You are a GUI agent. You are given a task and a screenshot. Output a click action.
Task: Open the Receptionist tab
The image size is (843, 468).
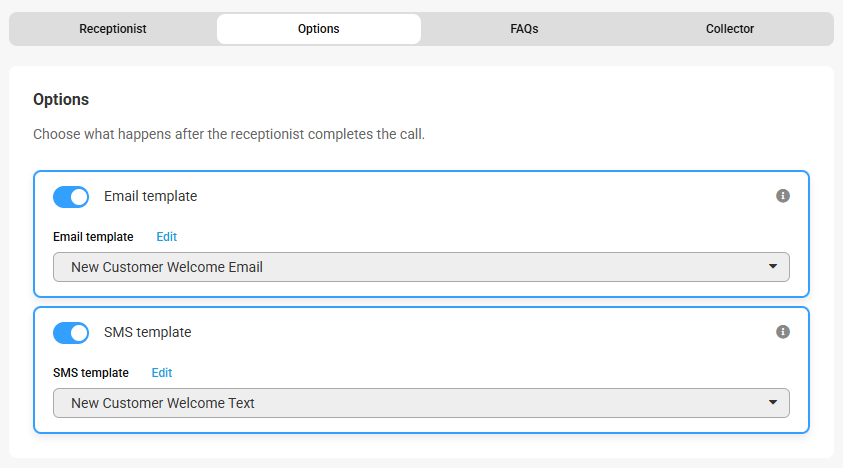click(113, 29)
